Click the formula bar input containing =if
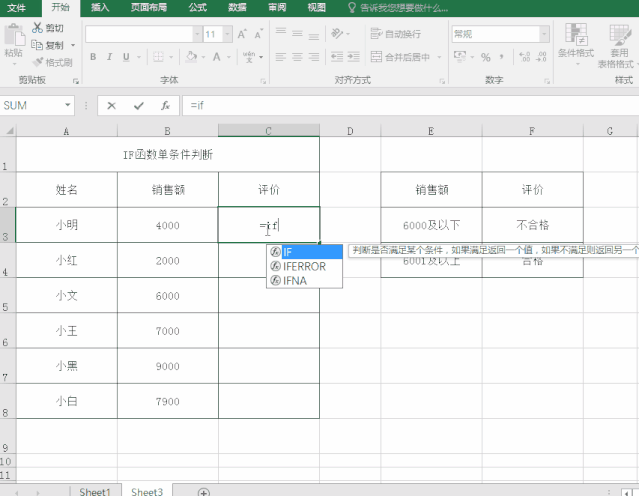The image size is (639, 496). click(400, 105)
